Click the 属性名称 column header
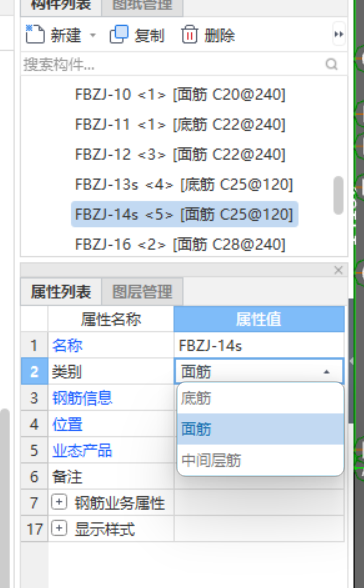Image resolution: width=364 pixels, height=588 pixels. 111,320
